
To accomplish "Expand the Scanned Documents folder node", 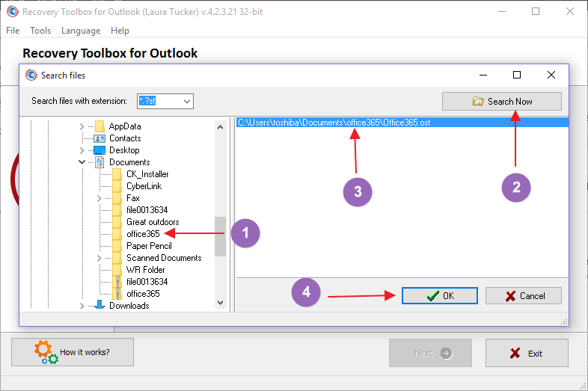I will pos(99,258).
